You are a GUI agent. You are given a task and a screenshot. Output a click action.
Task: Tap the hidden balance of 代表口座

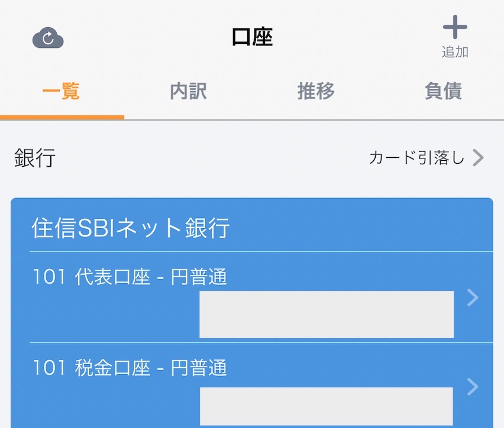[326, 314]
